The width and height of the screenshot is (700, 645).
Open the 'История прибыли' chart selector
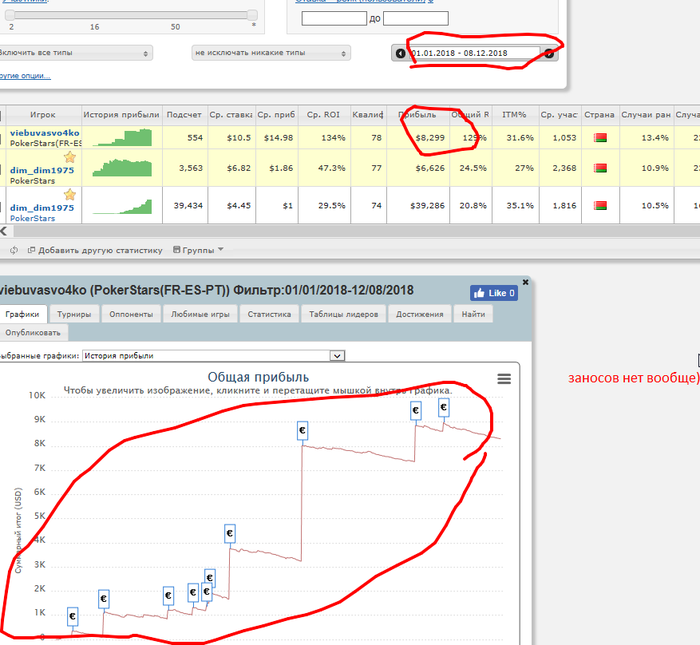(213, 356)
